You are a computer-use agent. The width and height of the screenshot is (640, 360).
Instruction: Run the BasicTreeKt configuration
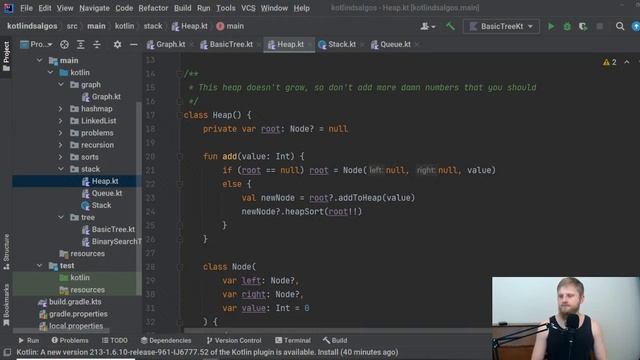click(551, 27)
